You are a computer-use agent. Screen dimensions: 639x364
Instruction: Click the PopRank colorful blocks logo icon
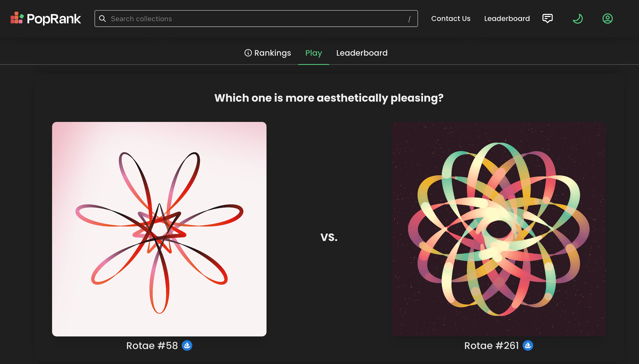[17, 18]
